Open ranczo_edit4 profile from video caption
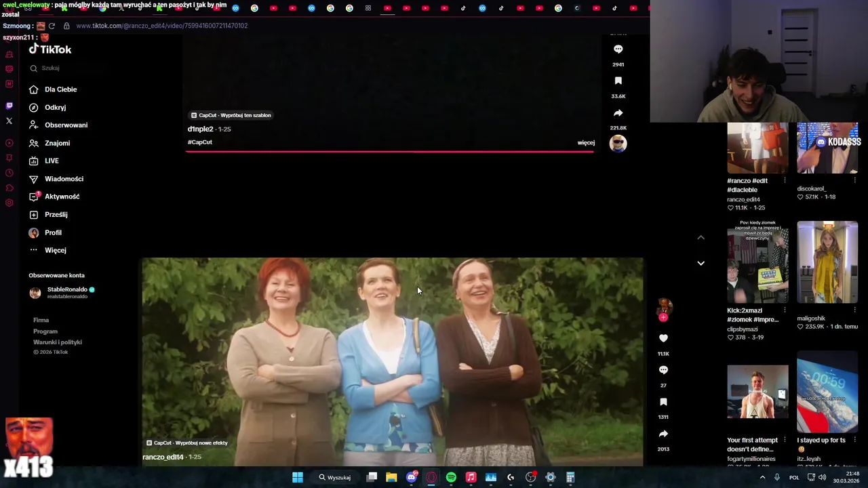This screenshot has width=868, height=488. tap(163, 457)
